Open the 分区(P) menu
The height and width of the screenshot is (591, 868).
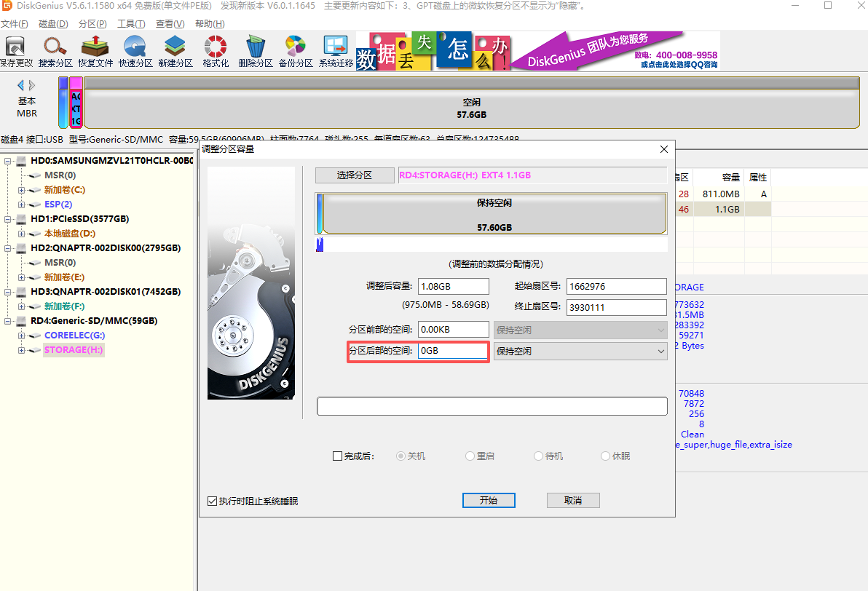pos(92,24)
